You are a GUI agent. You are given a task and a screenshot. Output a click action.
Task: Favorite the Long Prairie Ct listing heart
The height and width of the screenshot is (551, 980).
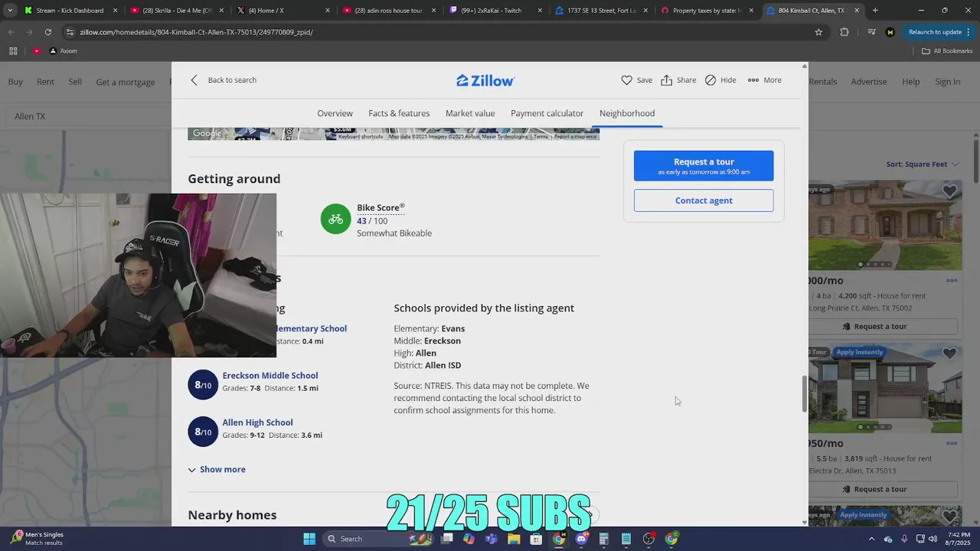click(x=949, y=191)
